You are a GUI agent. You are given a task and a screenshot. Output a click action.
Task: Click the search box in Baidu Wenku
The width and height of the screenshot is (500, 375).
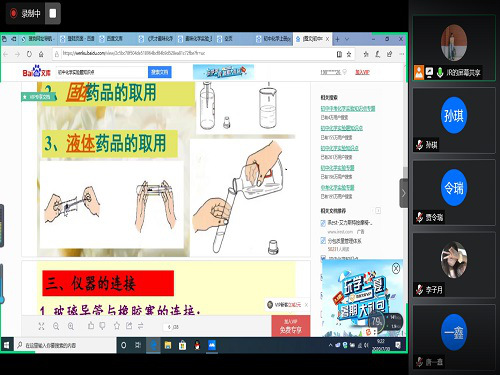102,72
